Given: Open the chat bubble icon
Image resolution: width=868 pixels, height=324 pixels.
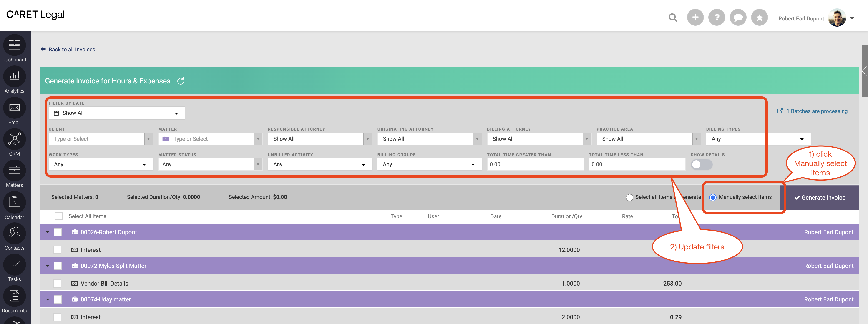Looking at the screenshot, I should 738,18.
